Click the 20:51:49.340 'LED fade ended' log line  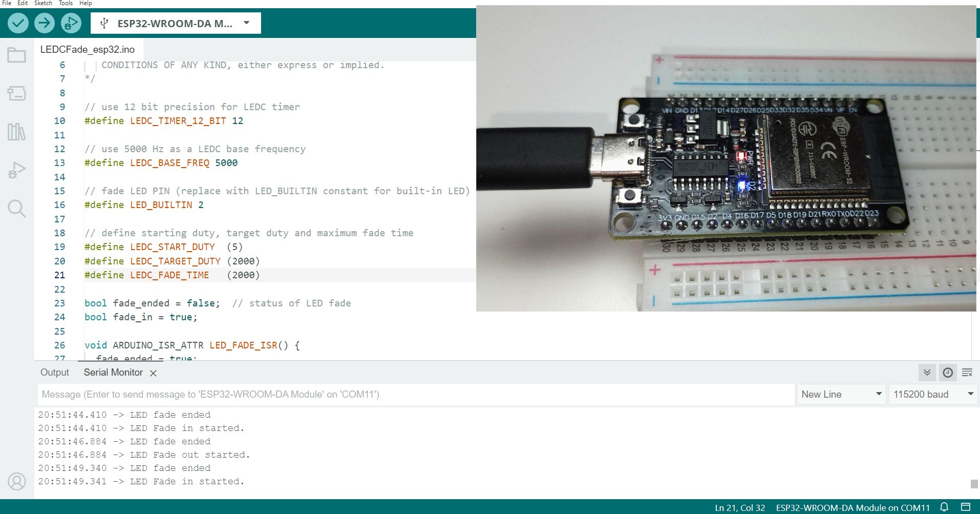coord(124,468)
